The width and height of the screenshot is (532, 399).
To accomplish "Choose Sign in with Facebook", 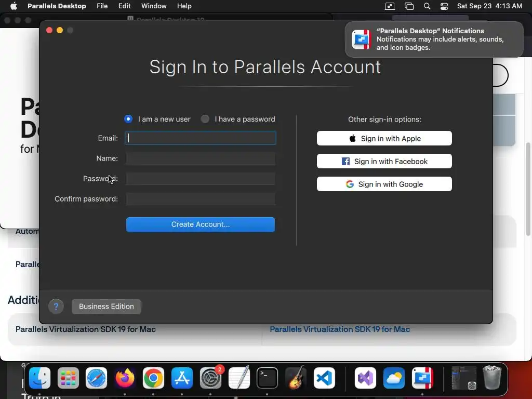I will tap(384, 162).
